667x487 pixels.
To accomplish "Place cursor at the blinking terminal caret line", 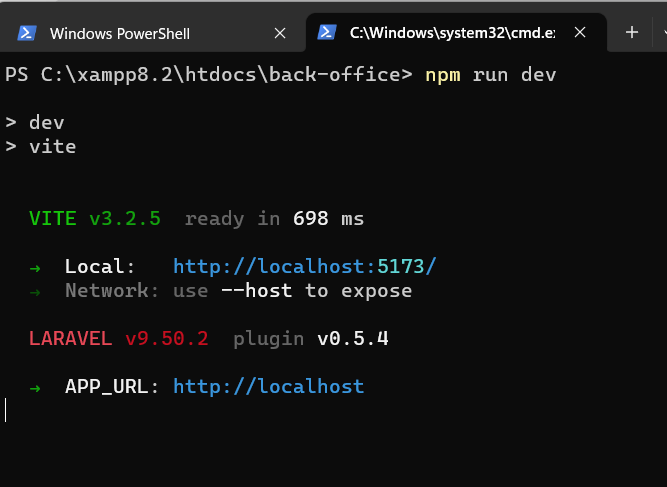I will pos(6,410).
